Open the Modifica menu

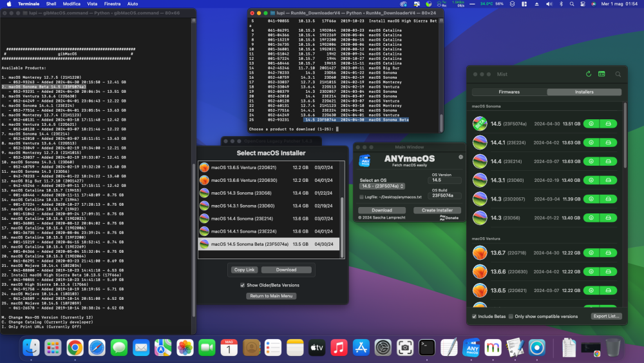coord(71,4)
